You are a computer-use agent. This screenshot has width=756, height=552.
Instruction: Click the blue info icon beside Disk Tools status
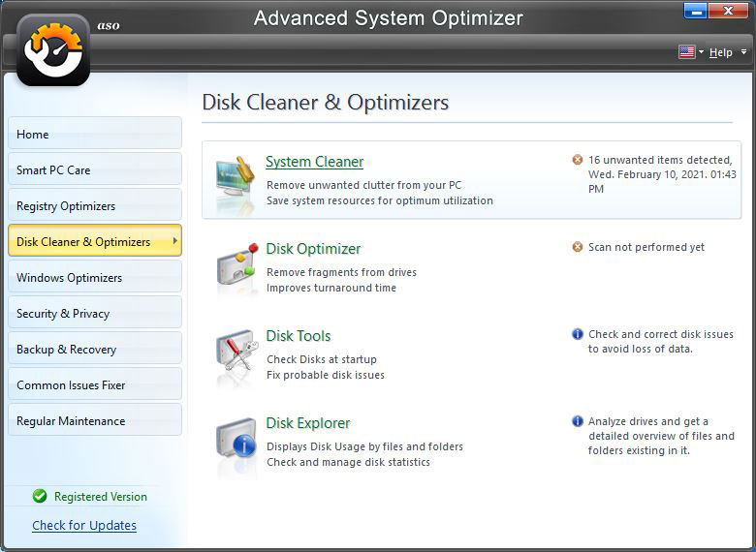click(578, 334)
